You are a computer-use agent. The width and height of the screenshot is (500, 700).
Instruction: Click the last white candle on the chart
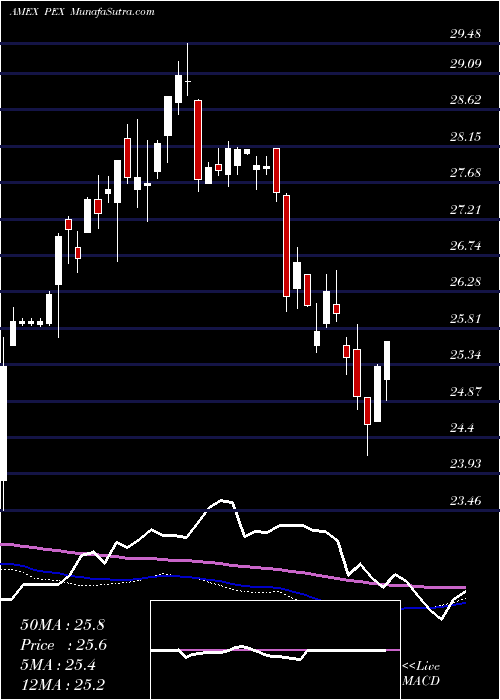(387, 361)
